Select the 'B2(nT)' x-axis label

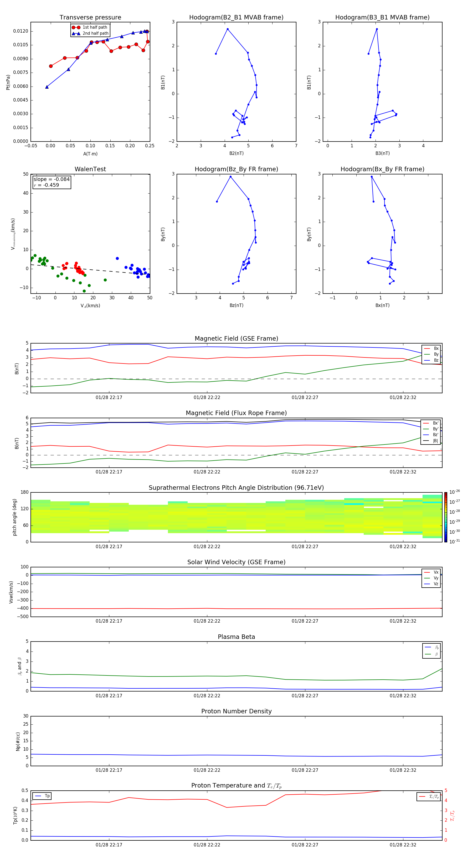(236, 153)
